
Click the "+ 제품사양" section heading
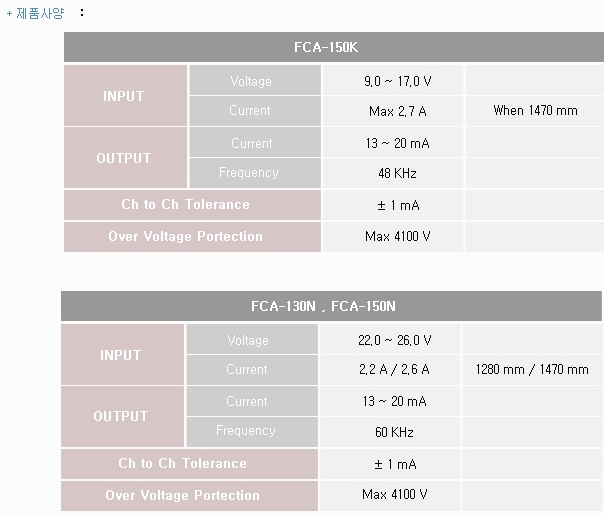click(35, 14)
